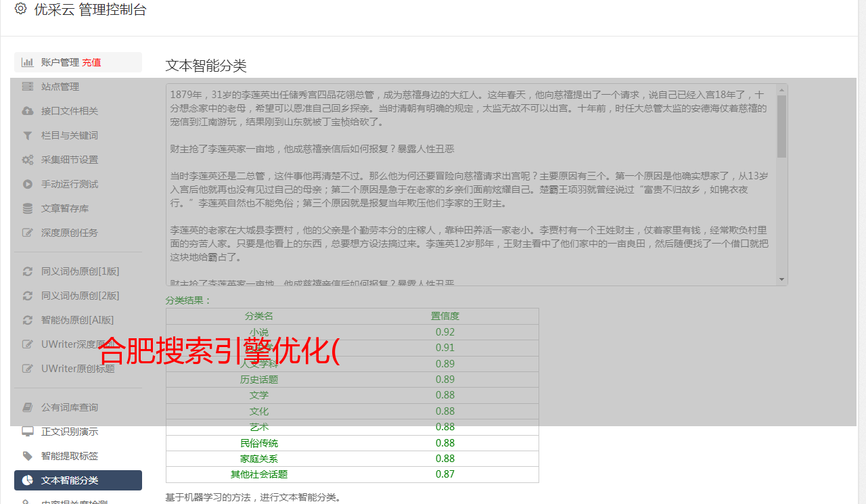Screen dimensions: 866x504
Task: Click the monitor icon next to 正文识别演示
Action: pyautogui.click(x=28, y=432)
